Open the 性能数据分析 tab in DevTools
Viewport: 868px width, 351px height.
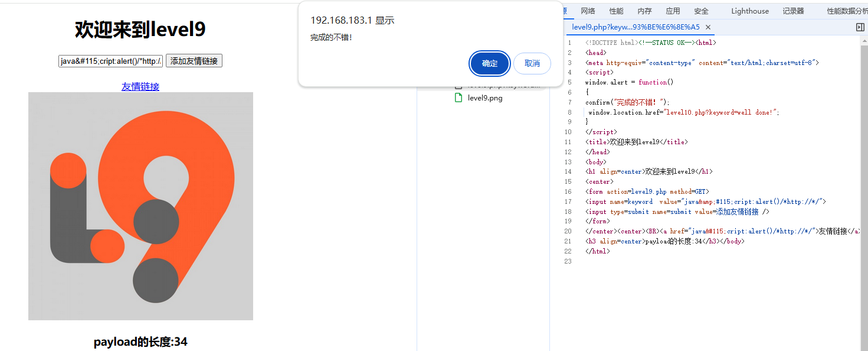tap(847, 11)
